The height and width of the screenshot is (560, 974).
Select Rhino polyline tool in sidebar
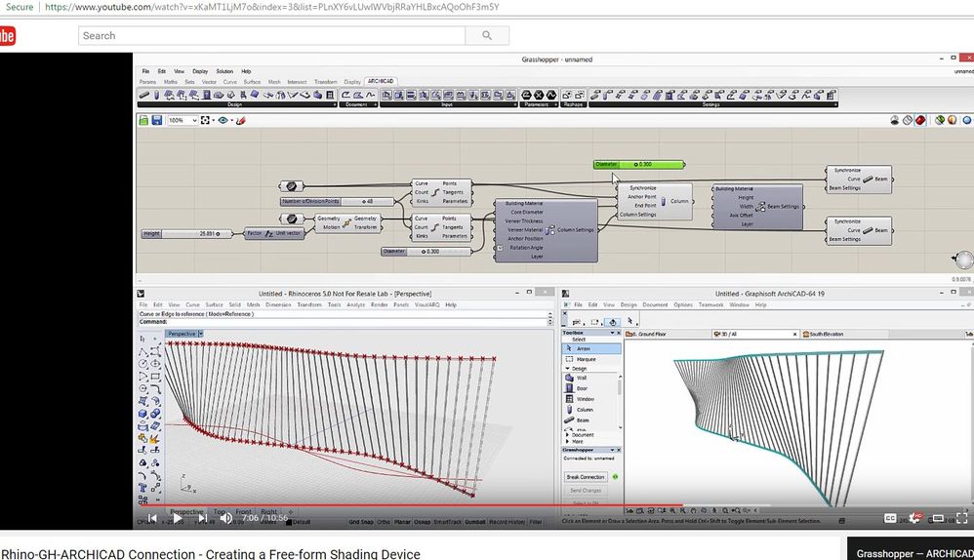point(142,351)
